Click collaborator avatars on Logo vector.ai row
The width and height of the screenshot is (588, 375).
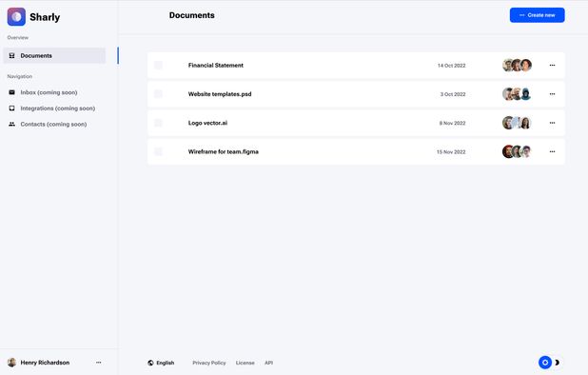click(x=518, y=123)
